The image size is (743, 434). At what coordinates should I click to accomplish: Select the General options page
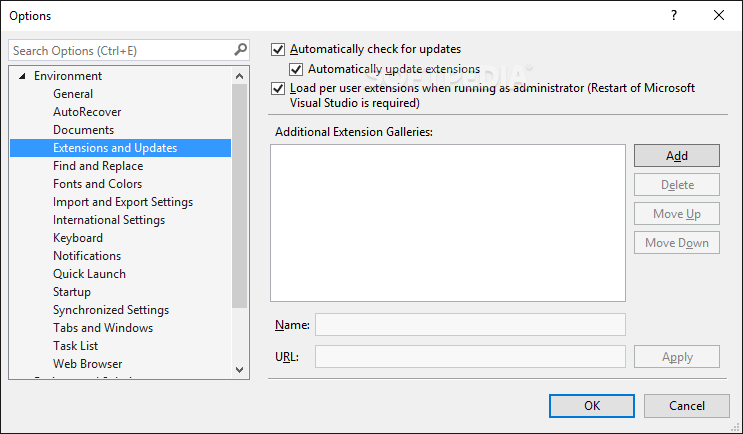(x=73, y=94)
